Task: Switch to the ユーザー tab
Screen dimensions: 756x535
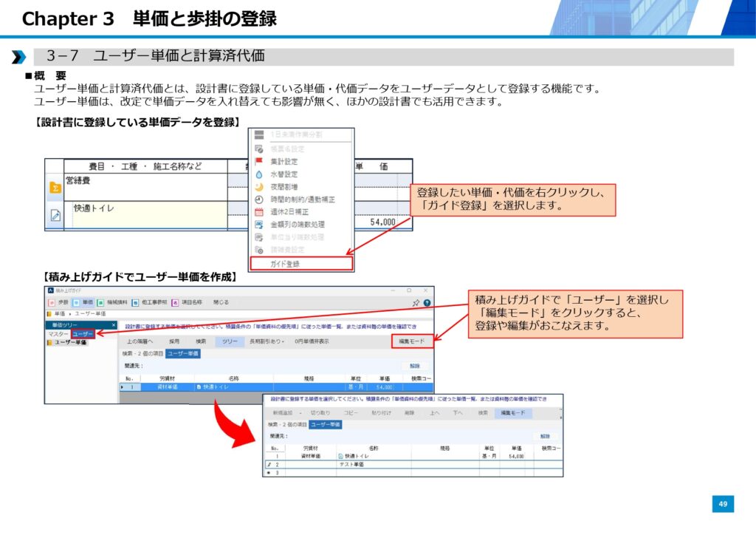Action: tap(83, 334)
